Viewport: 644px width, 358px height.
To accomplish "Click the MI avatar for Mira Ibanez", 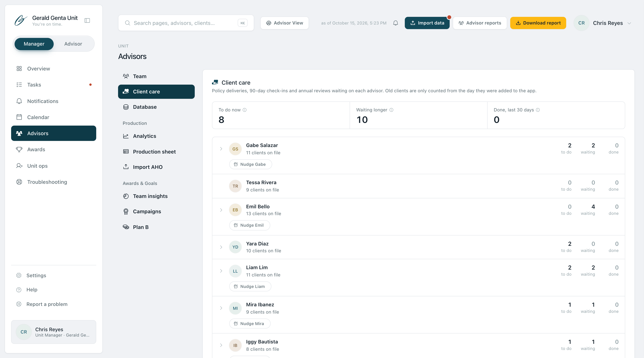I will coord(235,308).
